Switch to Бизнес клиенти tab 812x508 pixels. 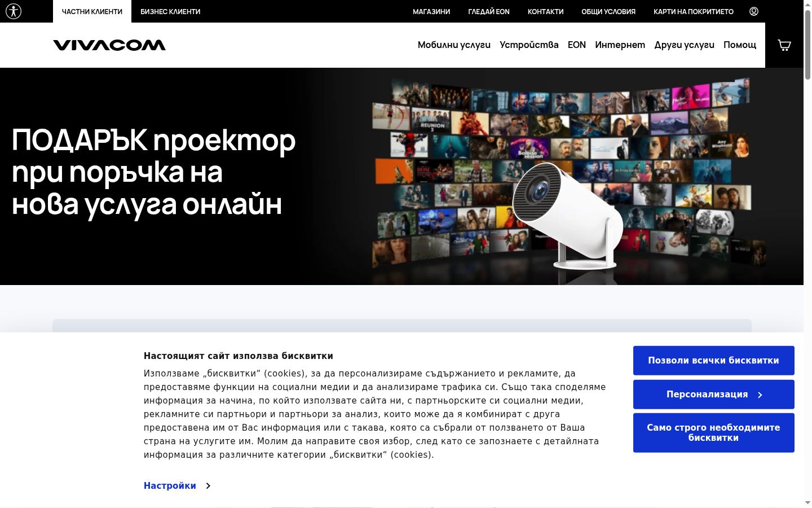[170, 11]
